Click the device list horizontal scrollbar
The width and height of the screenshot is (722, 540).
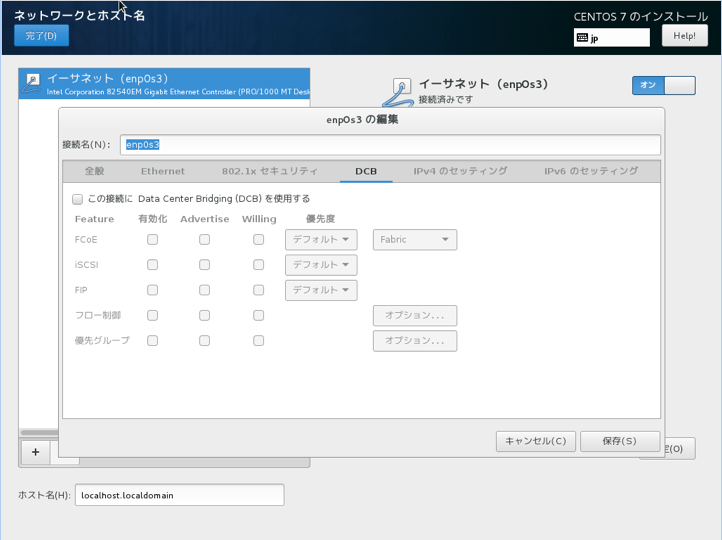coord(40,433)
